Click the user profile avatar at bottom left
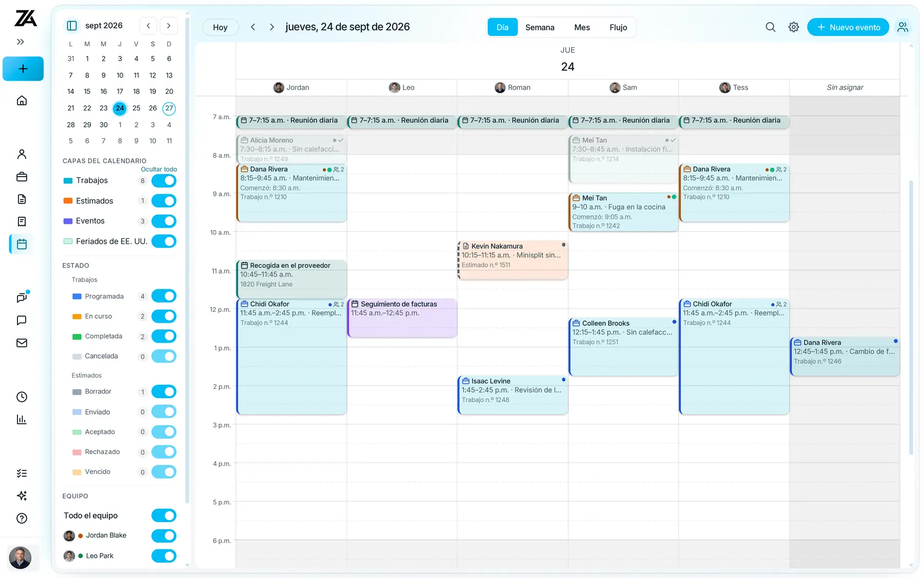The width and height of the screenshot is (924, 578). (20, 557)
